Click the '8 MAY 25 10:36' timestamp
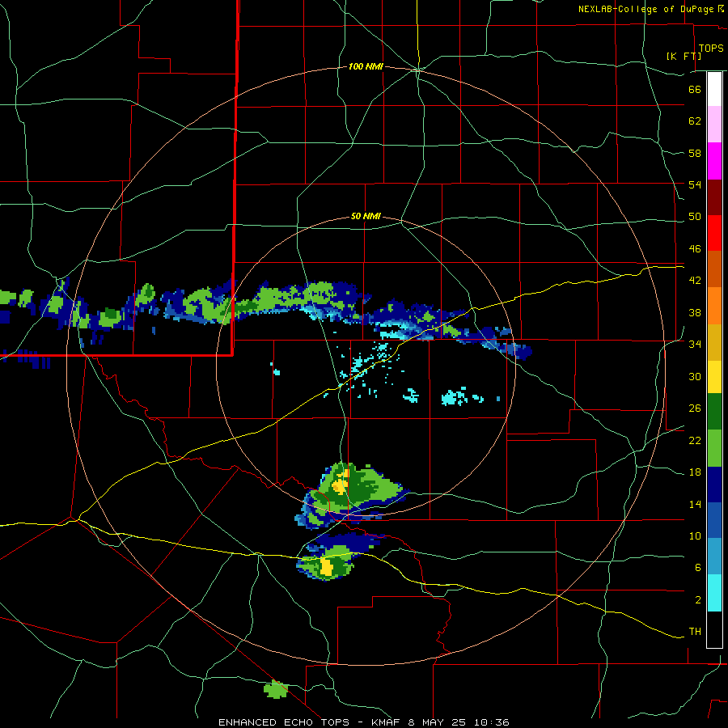The image size is (728, 728). click(x=459, y=722)
